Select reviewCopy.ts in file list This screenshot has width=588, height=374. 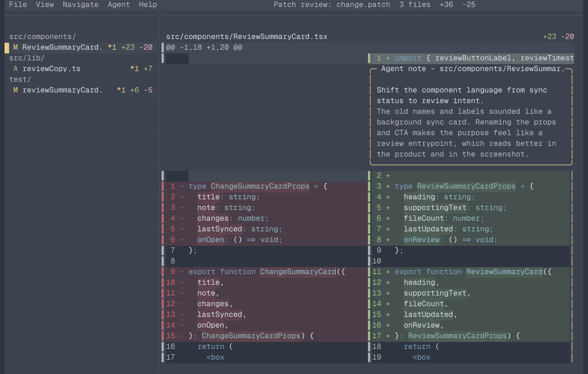(81, 69)
